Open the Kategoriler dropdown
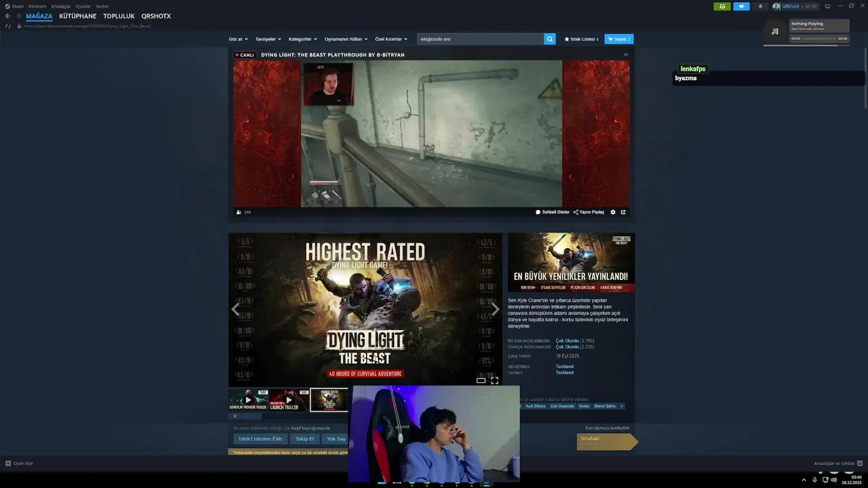 (302, 39)
